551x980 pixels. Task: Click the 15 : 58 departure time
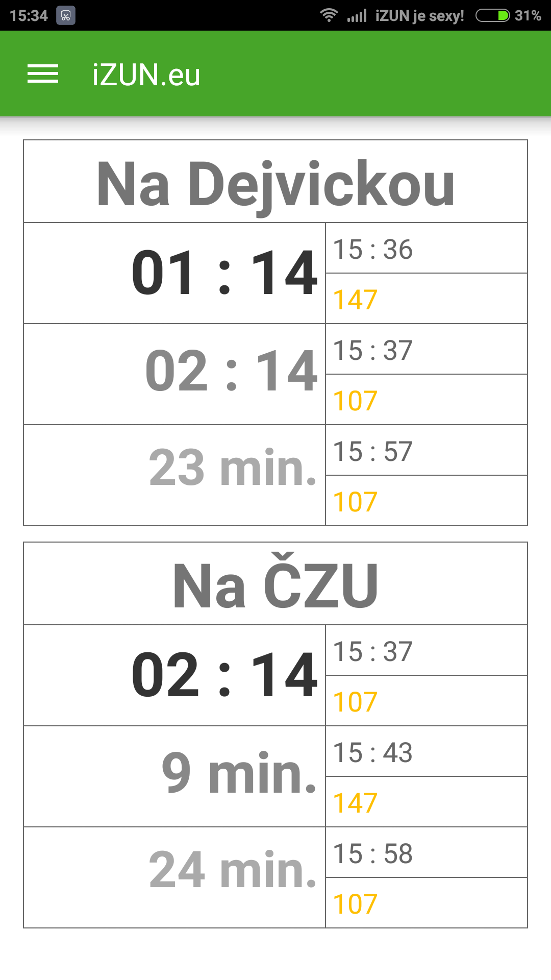(x=372, y=854)
